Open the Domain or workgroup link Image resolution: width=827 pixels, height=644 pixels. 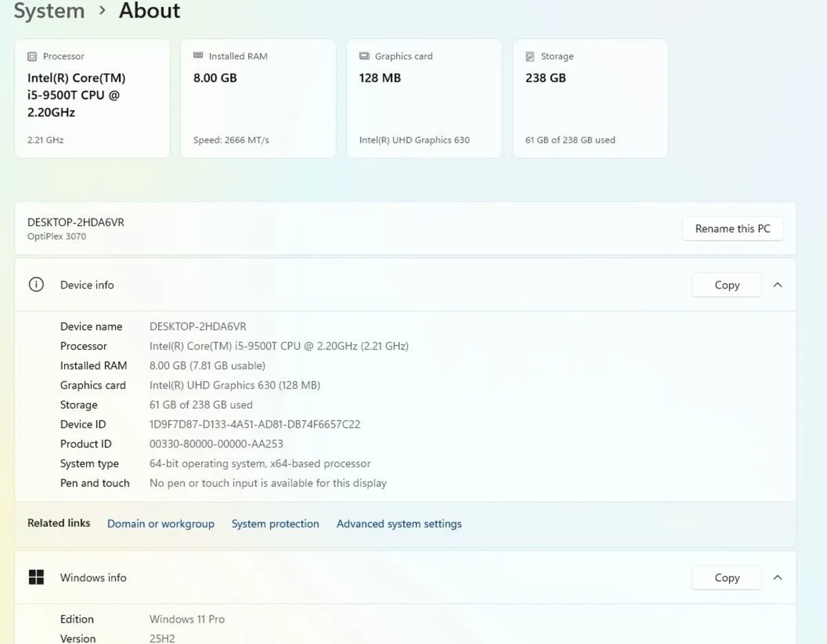pyautogui.click(x=161, y=523)
